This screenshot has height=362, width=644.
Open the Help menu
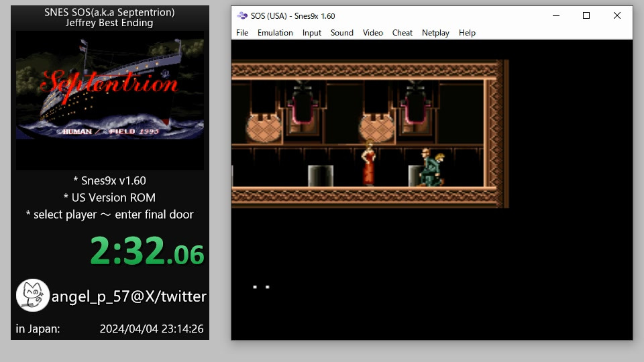coord(467,33)
